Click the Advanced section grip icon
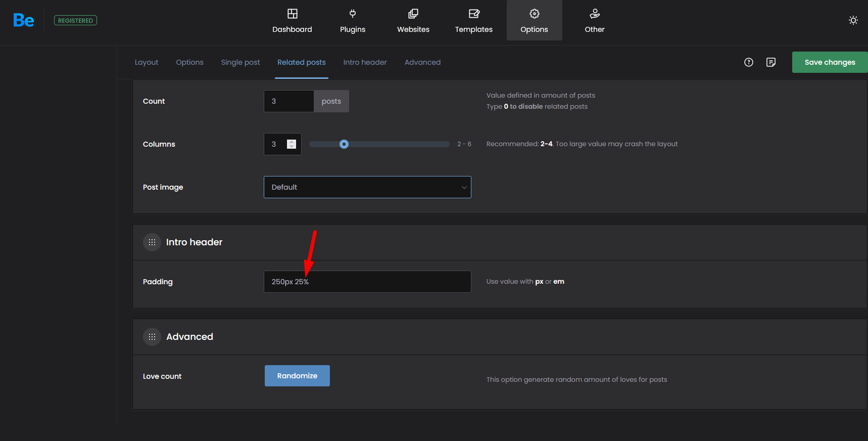This screenshot has height=441, width=868. coord(152,337)
